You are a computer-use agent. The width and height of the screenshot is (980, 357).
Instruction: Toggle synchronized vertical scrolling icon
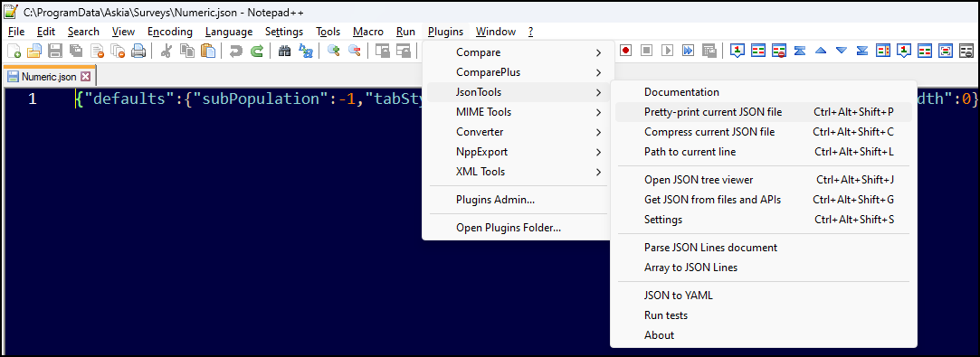(x=383, y=52)
